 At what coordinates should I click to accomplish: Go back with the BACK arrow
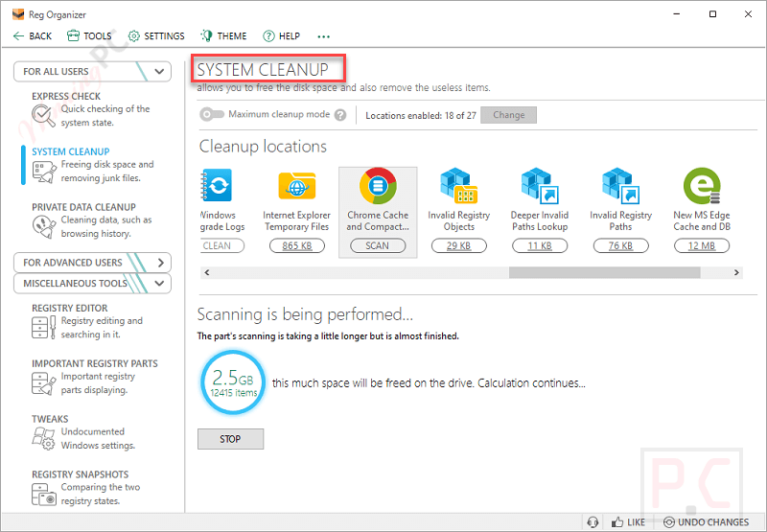click(x=32, y=36)
